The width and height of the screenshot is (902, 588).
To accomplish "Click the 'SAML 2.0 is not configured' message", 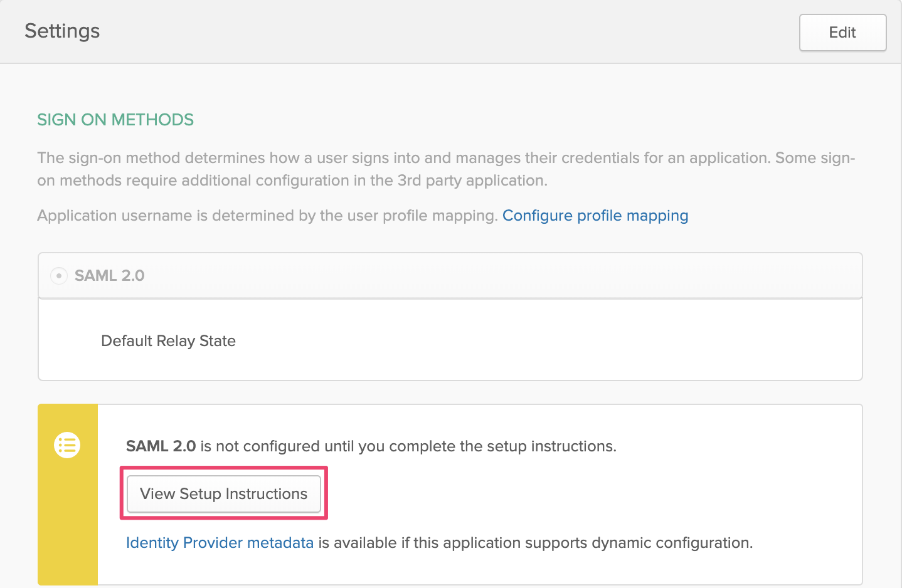I will tap(371, 446).
